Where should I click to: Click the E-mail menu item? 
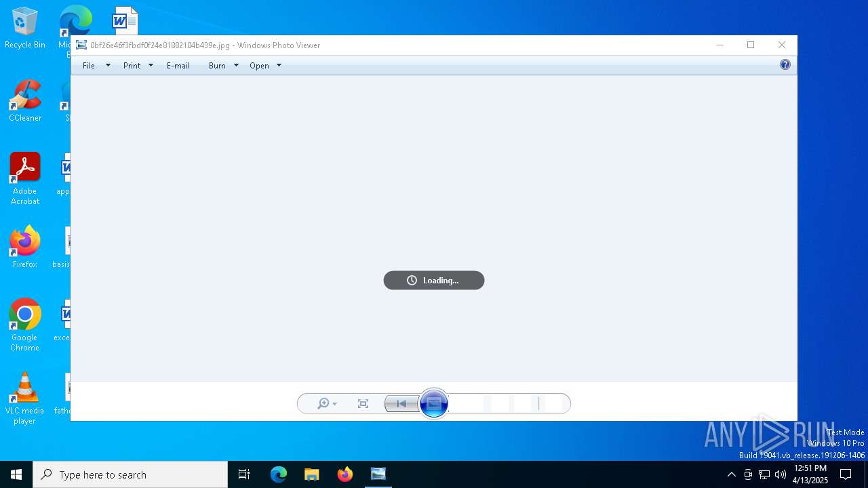[x=178, y=66]
